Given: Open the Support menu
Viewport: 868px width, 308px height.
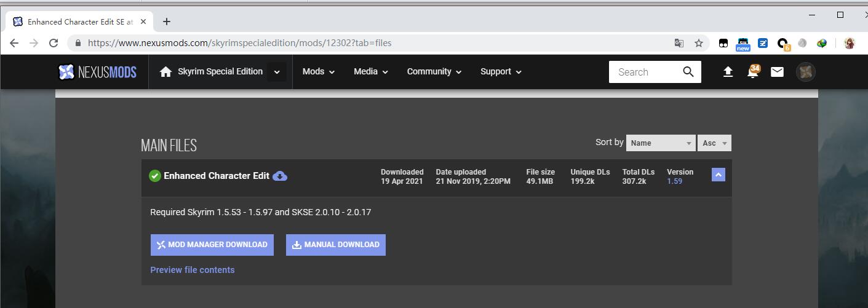Looking at the screenshot, I should coord(501,71).
